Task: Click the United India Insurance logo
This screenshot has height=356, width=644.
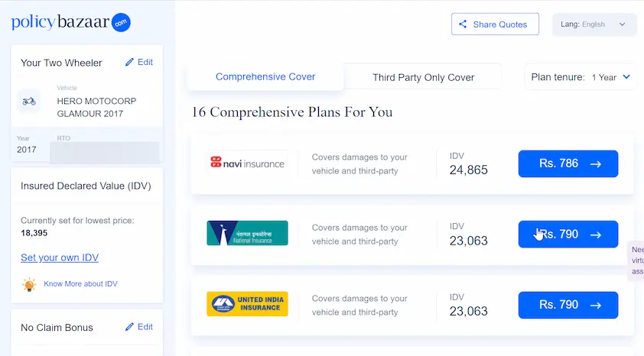Action: coord(247,304)
